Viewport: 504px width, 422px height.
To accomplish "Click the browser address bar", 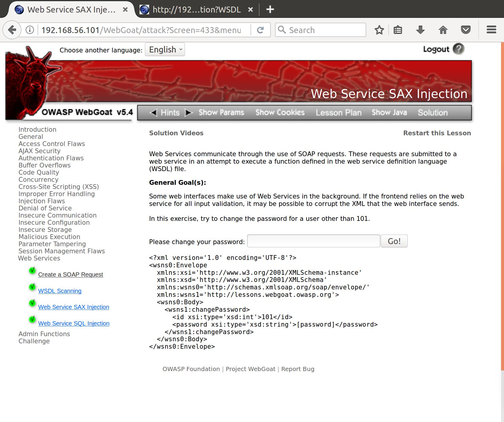I will 142,30.
